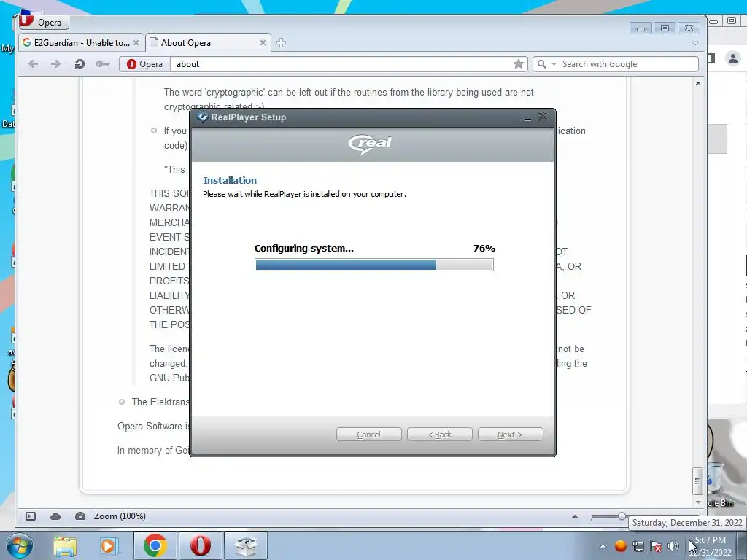This screenshot has height=560, width=747.
Task: Click the Opera badge in address bar
Action: (x=145, y=64)
